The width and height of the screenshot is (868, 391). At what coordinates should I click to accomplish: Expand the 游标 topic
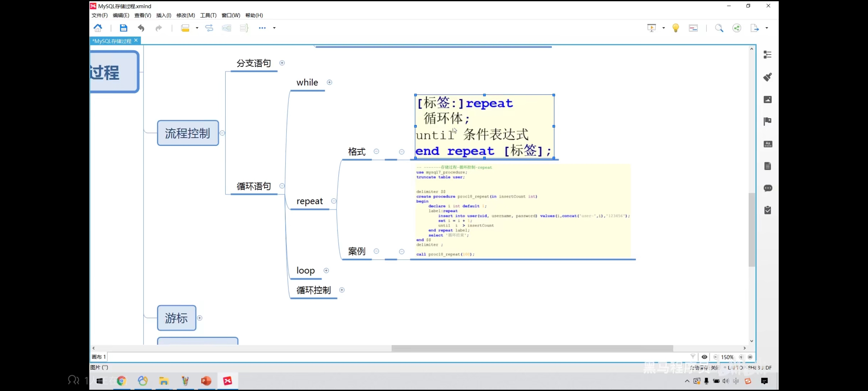click(x=199, y=318)
